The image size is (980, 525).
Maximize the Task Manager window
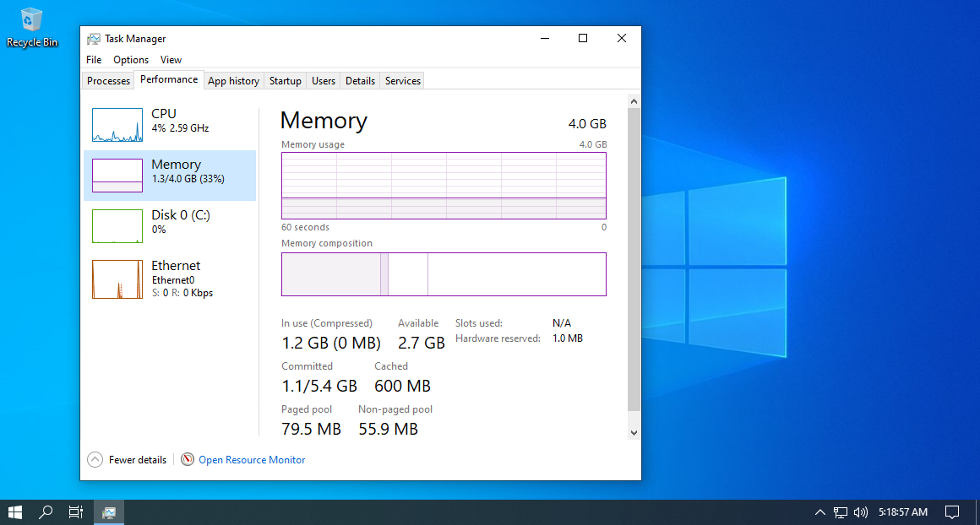[x=583, y=38]
